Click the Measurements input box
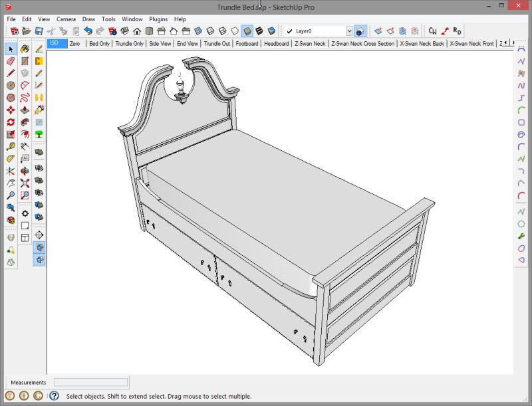 (90, 383)
